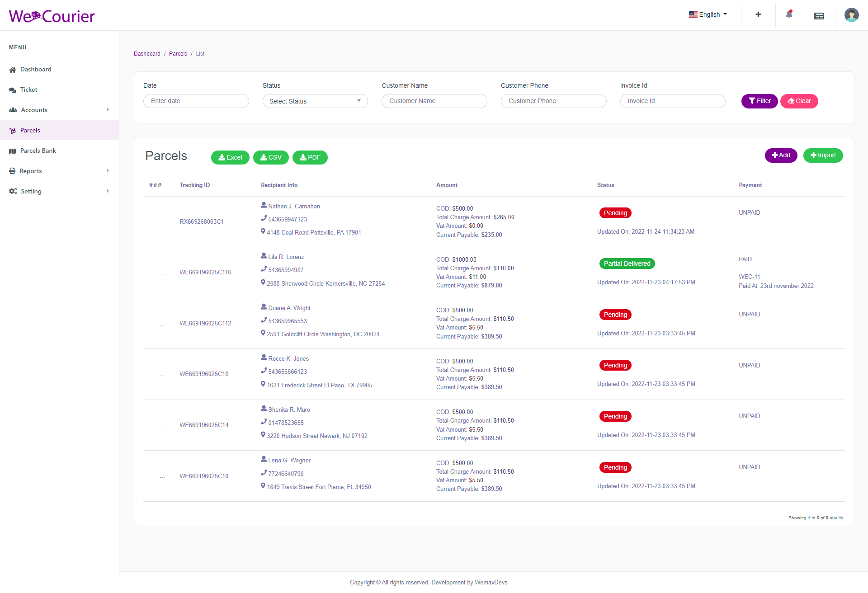Image resolution: width=868 pixels, height=593 pixels.
Task: Select the Parcels Bank sidebar item
Action: [x=38, y=151]
